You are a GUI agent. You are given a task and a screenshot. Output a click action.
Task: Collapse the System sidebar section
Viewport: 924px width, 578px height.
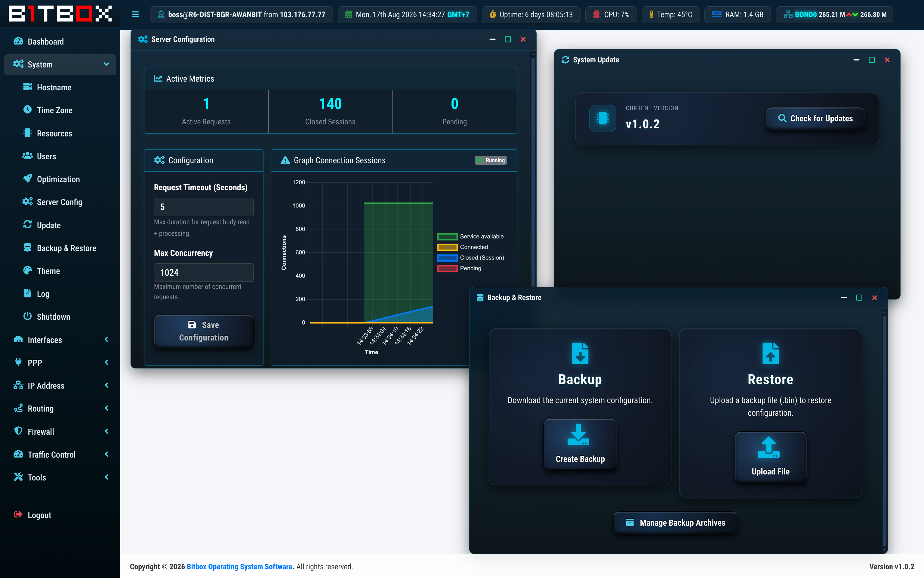point(60,64)
